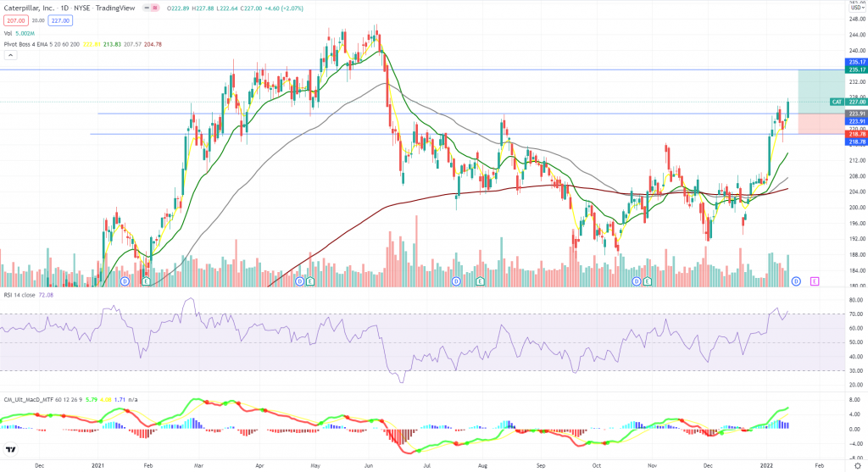Open the earnings marker before August 2021

(x=480, y=281)
